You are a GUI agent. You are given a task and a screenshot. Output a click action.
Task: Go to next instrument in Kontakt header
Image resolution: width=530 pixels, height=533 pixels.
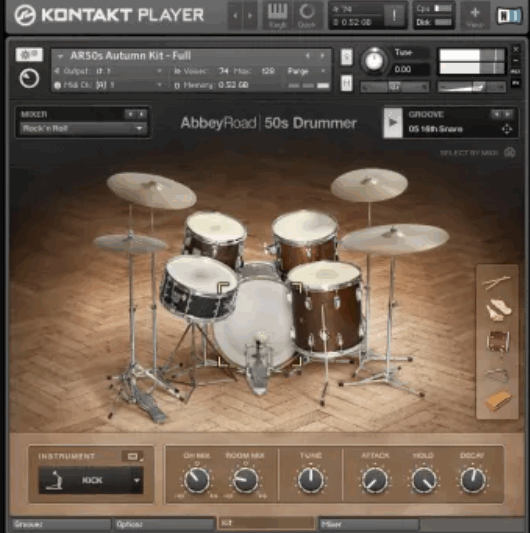(250, 15)
